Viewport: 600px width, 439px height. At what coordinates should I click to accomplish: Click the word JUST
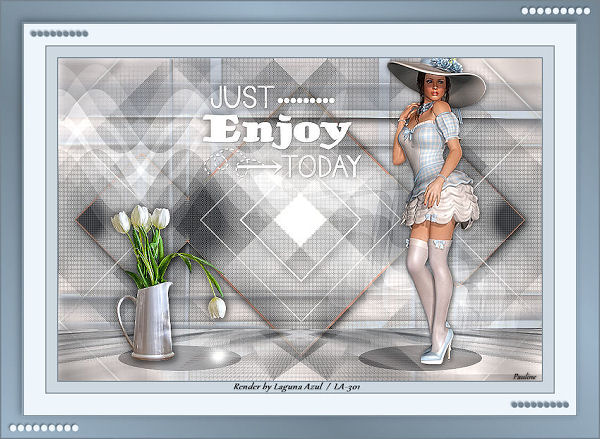[240, 98]
